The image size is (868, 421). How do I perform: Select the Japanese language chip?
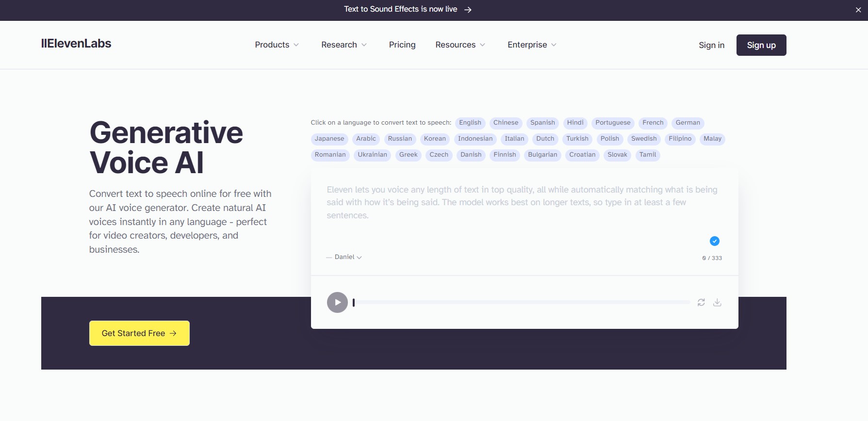[329, 139]
